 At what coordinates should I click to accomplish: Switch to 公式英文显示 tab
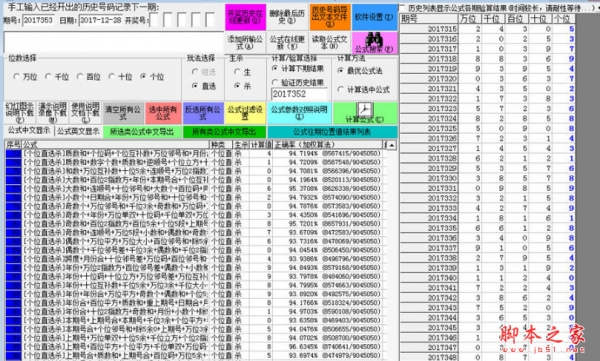coord(78,131)
